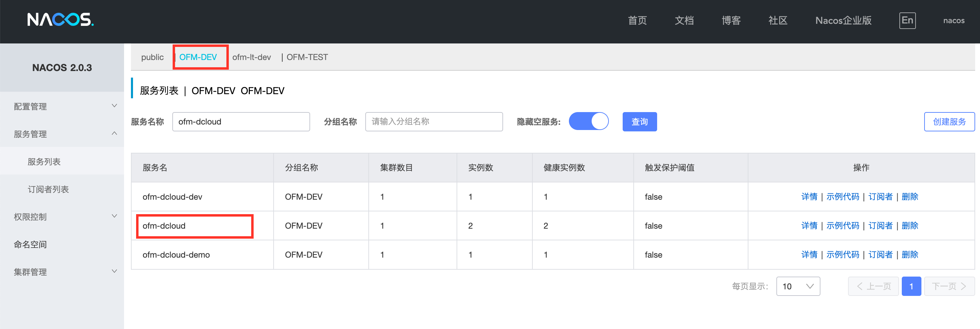Open 订阅者 for ofm-dcloud-dev
The image size is (980, 329).
[880, 197]
